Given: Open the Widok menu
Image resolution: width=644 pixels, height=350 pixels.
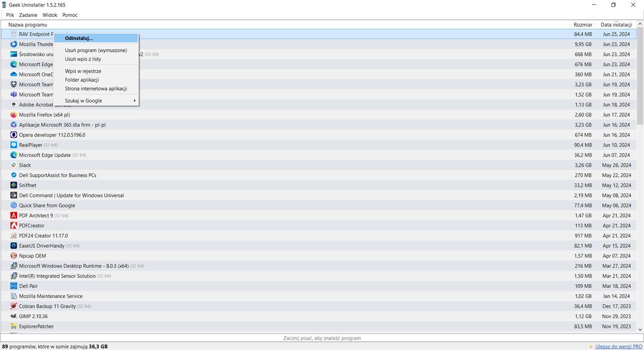Looking at the screenshot, I should (49, 15).
